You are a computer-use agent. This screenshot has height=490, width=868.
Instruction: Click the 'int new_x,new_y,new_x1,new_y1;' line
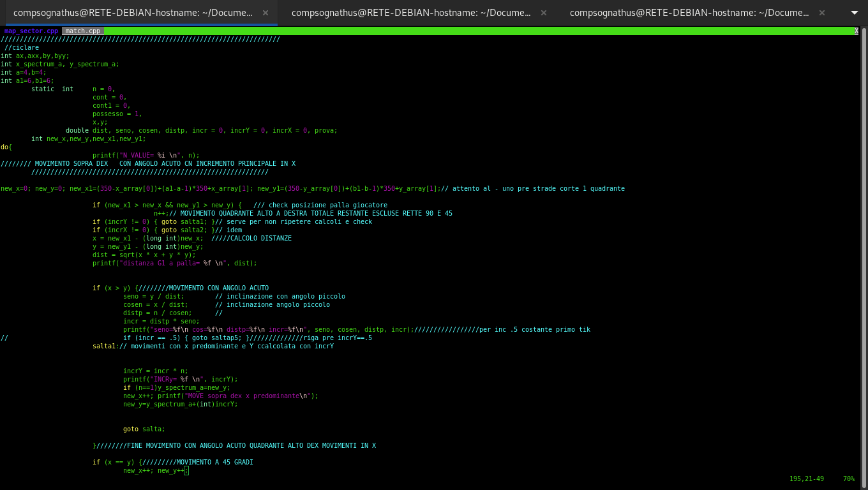(x=89, y=138)
